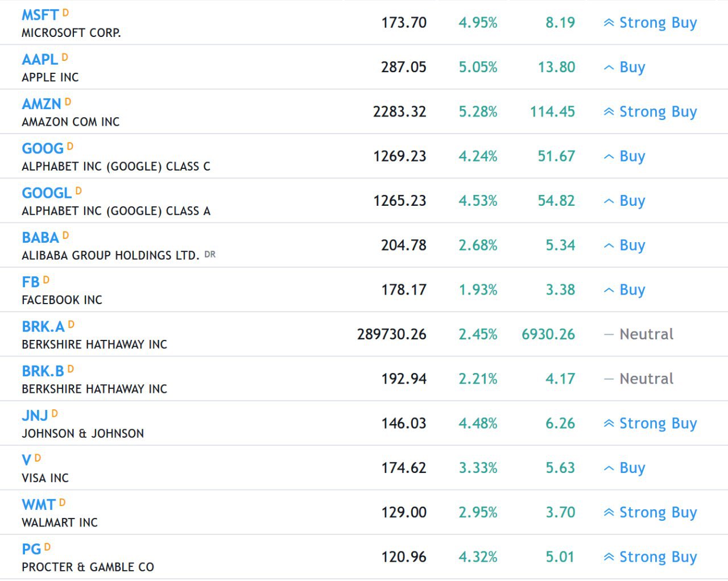Click Walmart's price 129.00
Screen dimensions: 728x581
tap(404, 512)
